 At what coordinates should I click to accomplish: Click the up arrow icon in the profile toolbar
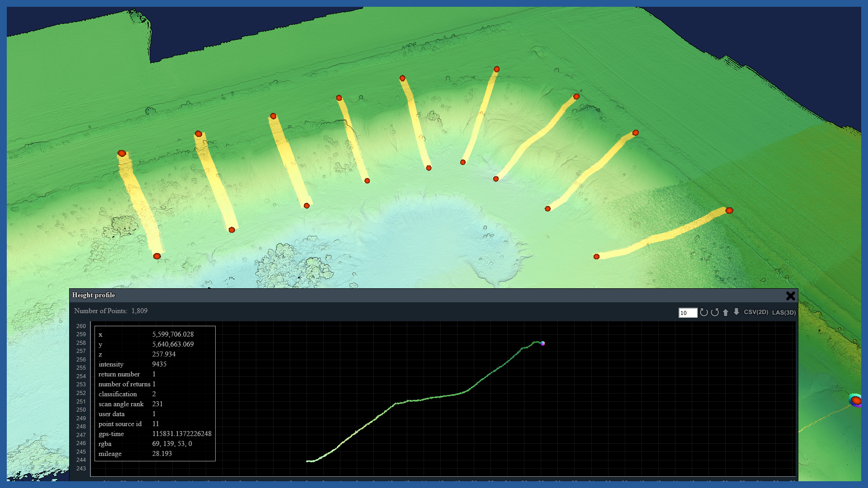pos(726,312)
